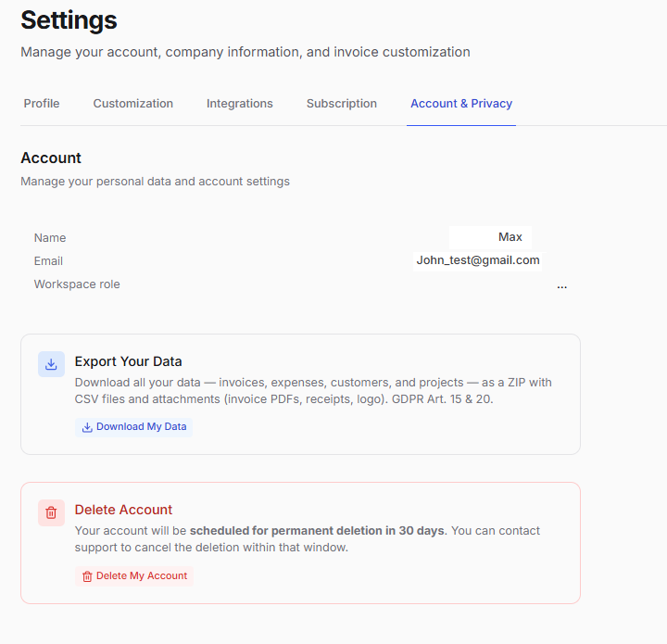The image size is (667, 644).
Task: Click the Email label
Action: 48,261
